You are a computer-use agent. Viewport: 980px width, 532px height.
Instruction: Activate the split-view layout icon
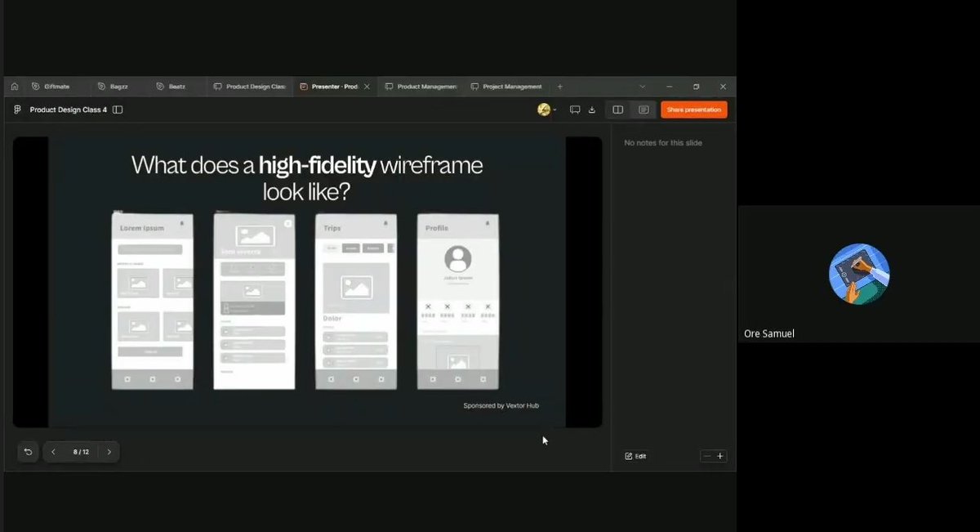point(618,109)
